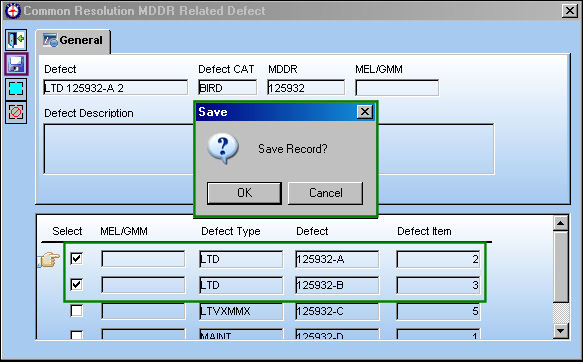This screenshot has height=362, width=583.
Task: Check the Select box for 125932-C
Action: [77, 310]
